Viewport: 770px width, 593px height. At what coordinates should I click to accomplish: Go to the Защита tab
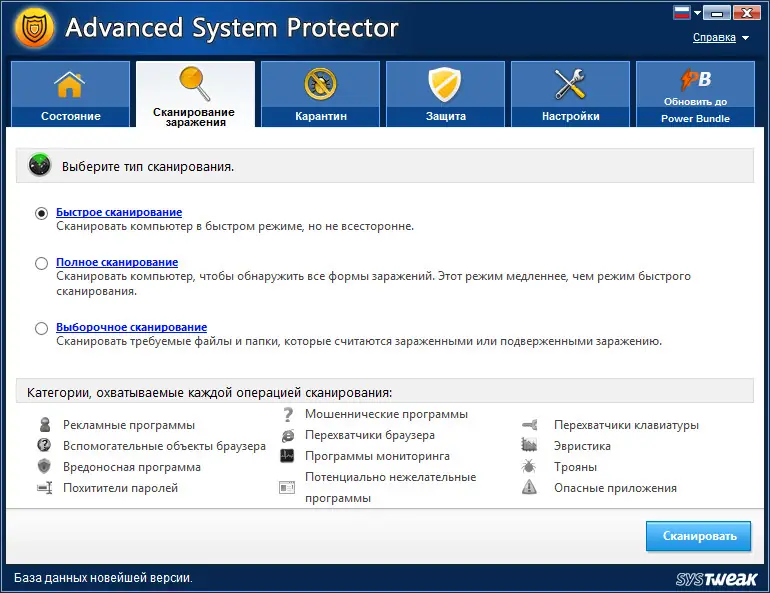click(446, 94)
